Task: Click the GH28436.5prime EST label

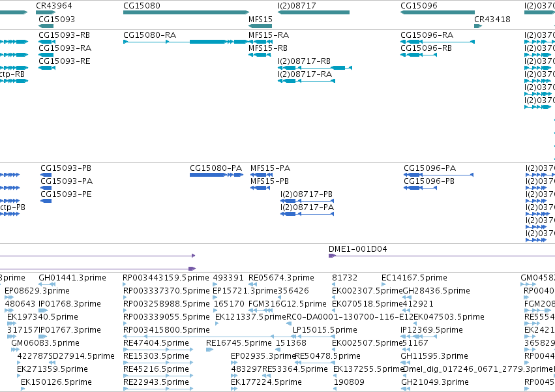Action: coord(436,291)
